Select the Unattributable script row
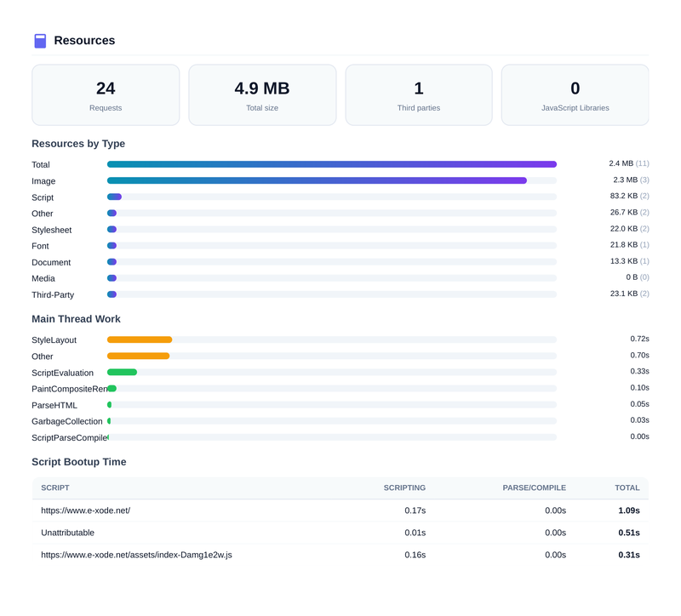The image size is (681, 616). tap(70, 533)
